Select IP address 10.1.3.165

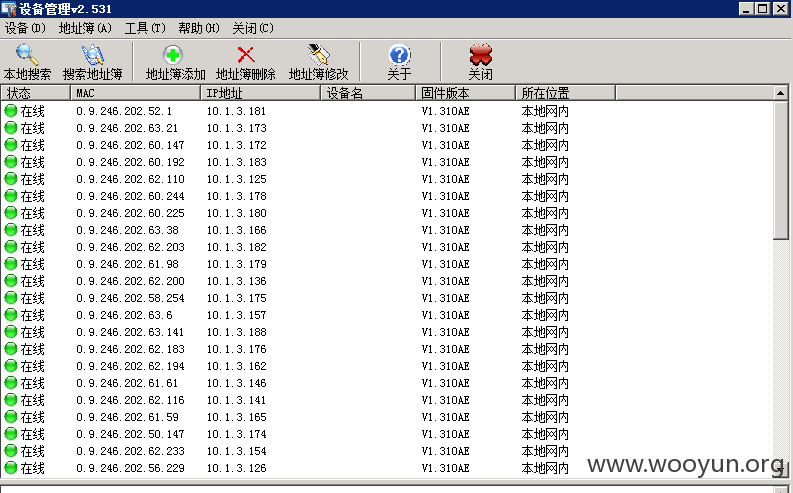coord(236,417)
